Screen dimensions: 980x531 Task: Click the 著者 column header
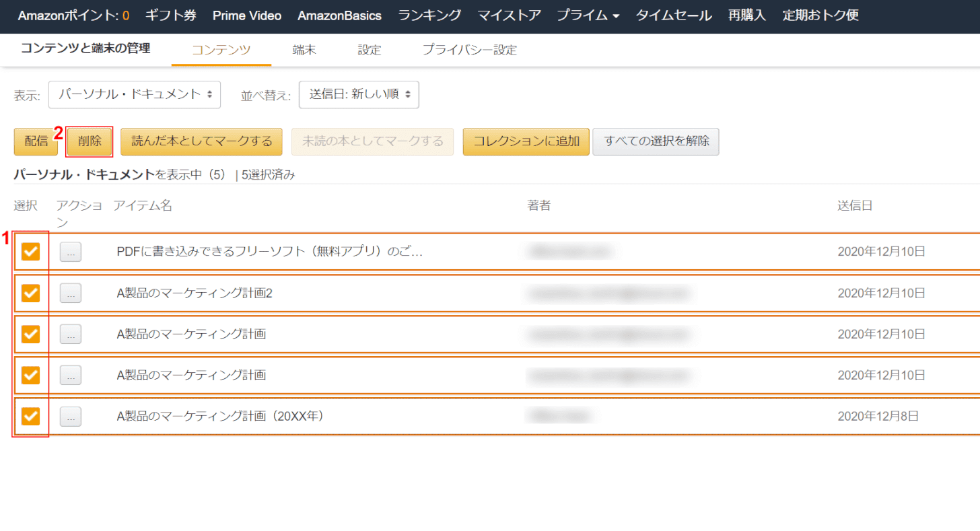pyautogui.click(x=539, y=206)
